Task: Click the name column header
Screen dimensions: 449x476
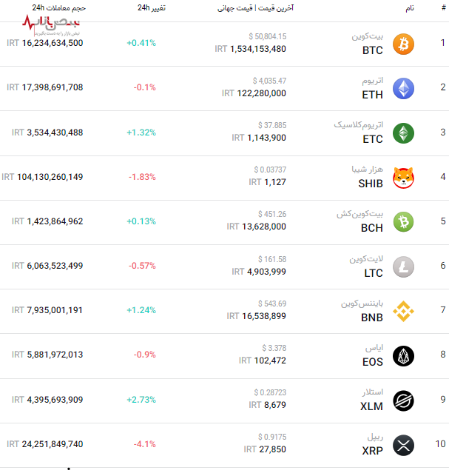Action: point(410,7)
